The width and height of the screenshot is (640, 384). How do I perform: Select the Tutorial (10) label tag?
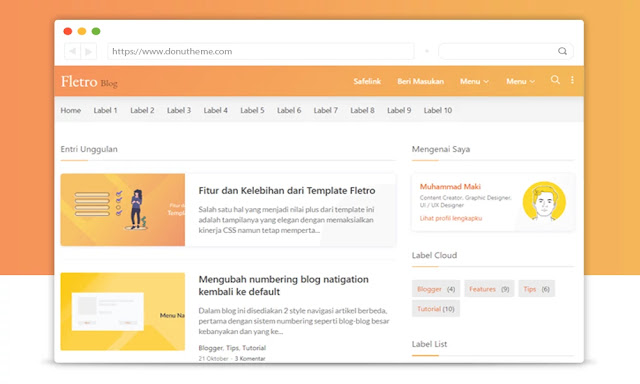point(436,309)
